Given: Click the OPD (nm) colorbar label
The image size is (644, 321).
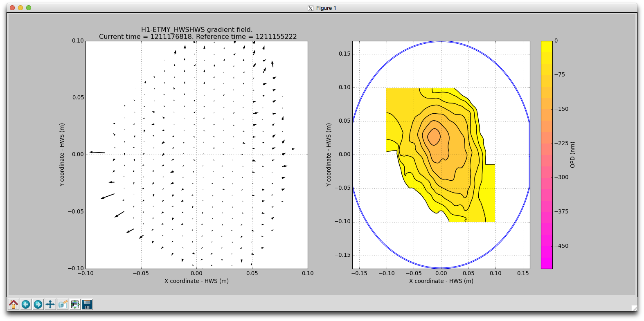Looking at the screenshot, I should click(572, 155).
